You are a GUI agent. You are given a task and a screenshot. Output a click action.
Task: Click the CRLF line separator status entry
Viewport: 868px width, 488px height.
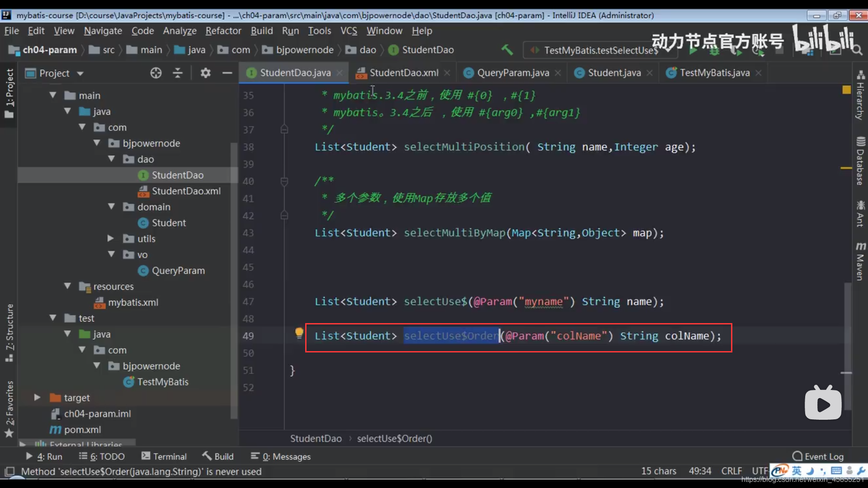coord(731,471)
